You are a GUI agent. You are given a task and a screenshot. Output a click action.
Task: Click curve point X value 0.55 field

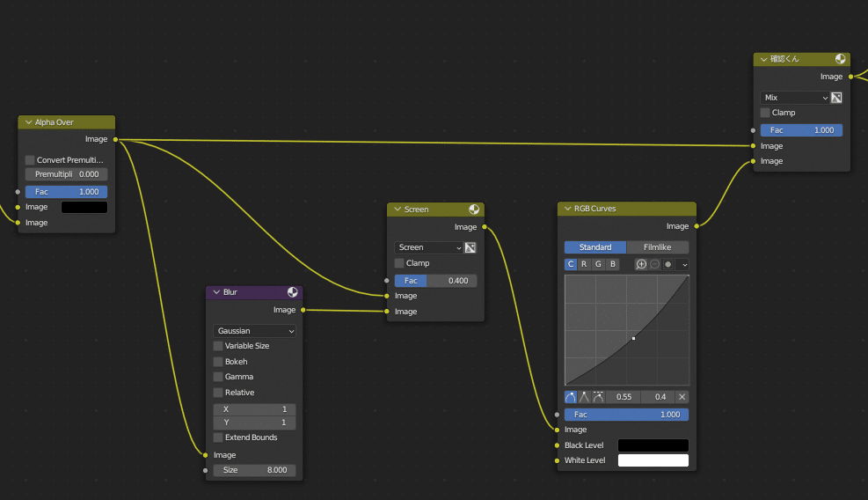624,397
